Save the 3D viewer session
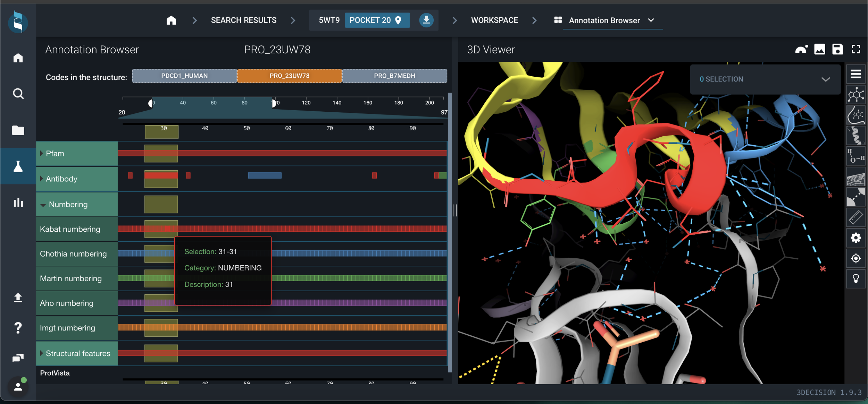The image size is (868, 404). tap(837, 50)
